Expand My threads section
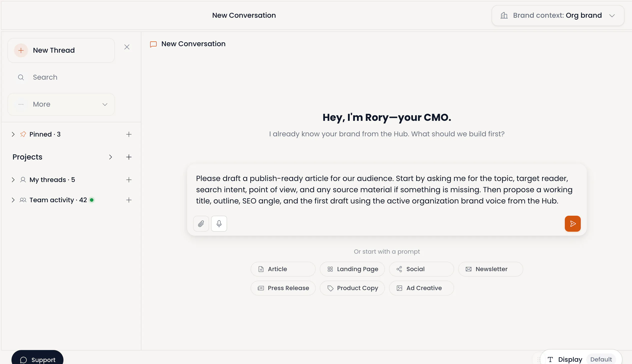The image size is (632, 364). pos(13,180)
